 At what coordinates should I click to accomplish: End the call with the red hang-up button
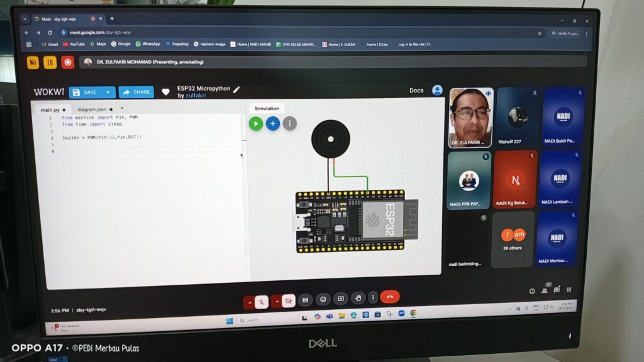(389, 297)
